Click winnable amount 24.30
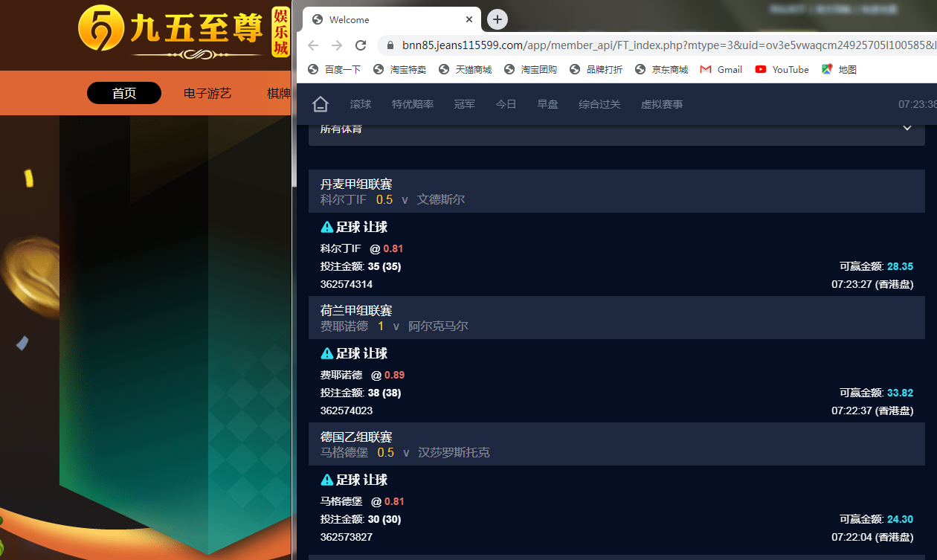The width and height of the screenshot is (937, 560). (900, 519)
